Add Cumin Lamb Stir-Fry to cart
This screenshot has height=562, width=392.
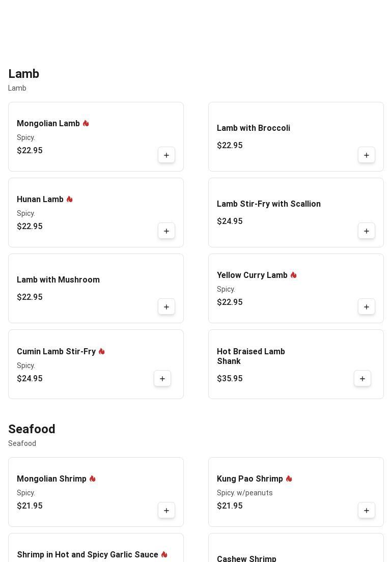pos(162,379)
